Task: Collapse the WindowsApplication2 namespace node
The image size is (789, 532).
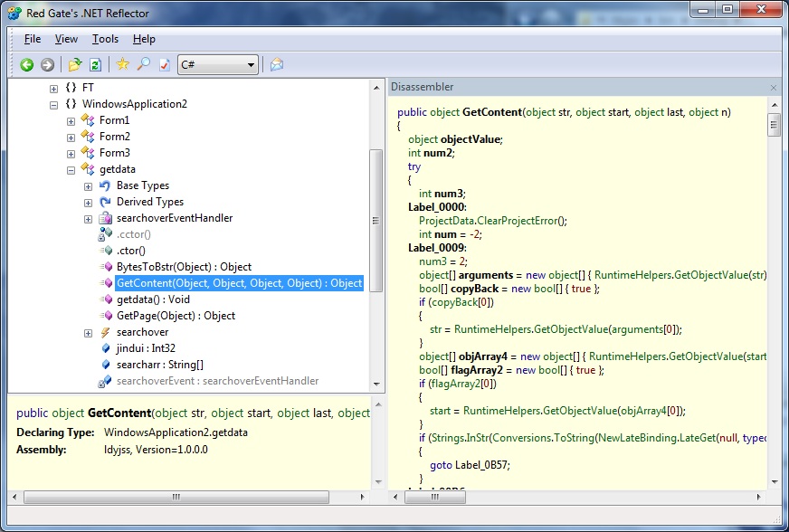Action: click(53, 105)
